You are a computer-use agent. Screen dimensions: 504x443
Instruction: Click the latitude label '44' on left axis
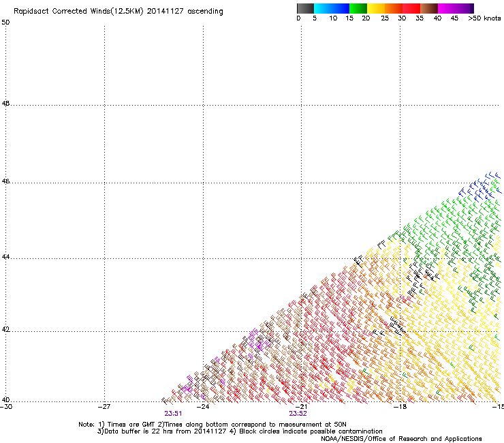[x=5, y=257]
